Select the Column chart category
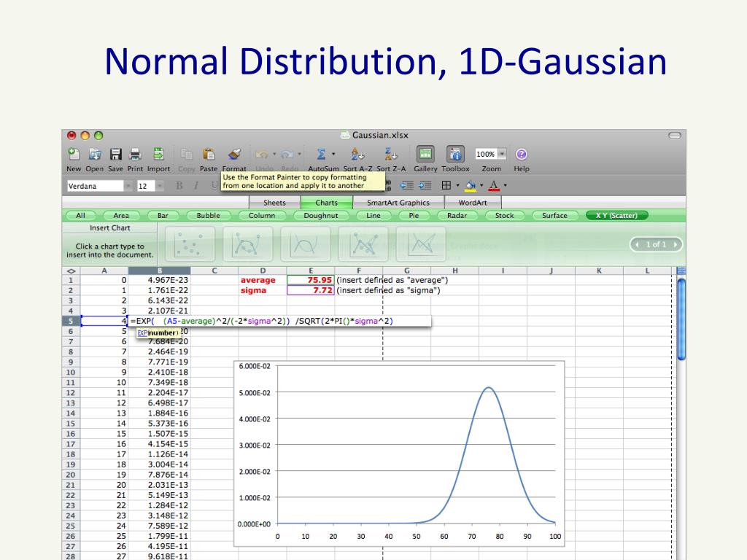Screen dimensions: 747x560 (x=262, y=215)
